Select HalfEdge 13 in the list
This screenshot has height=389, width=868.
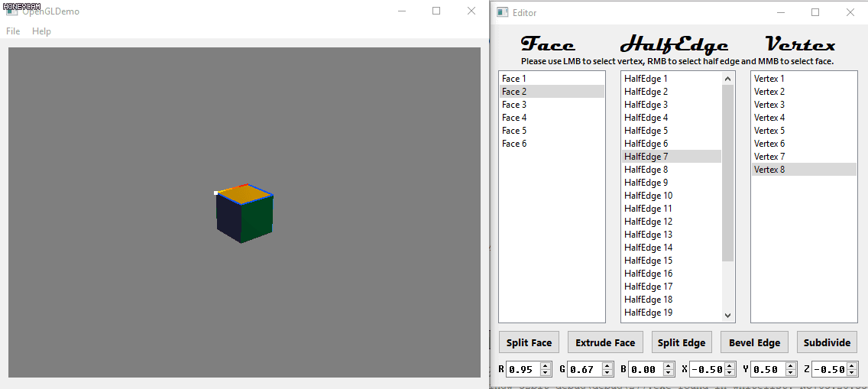(x=672, y=235)
